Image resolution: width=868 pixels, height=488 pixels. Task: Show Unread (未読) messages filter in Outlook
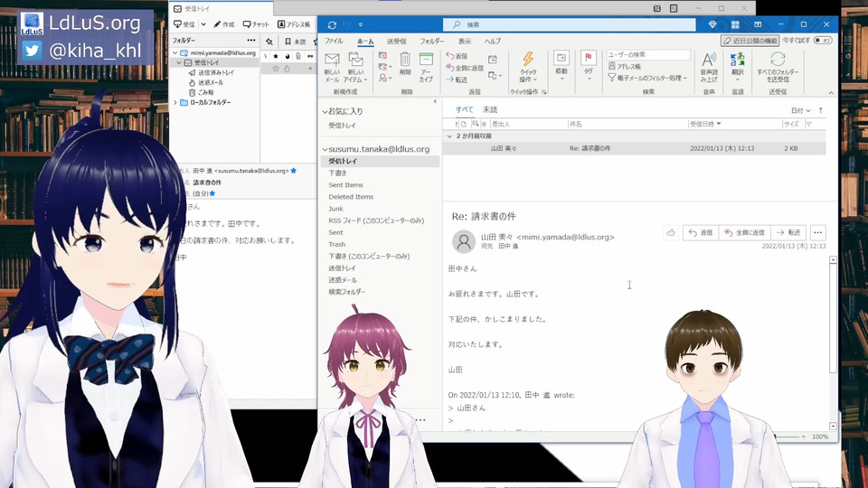coord(490,109)
